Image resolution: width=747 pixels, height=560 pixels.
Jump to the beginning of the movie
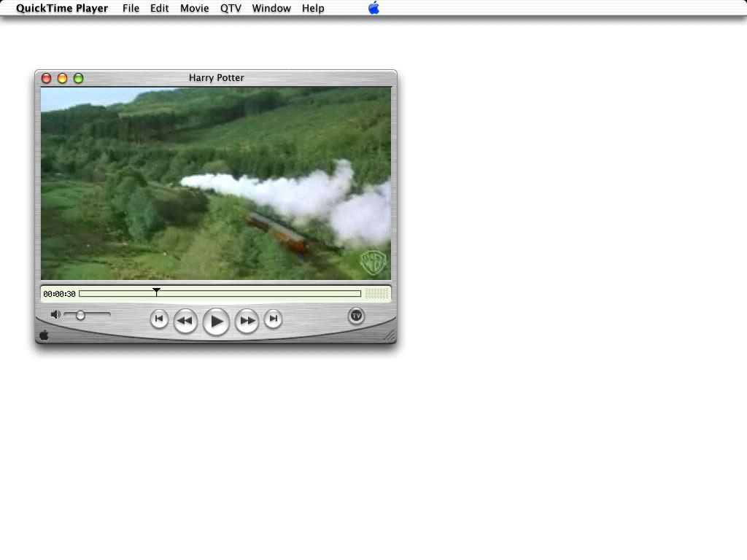click(159, 319)
